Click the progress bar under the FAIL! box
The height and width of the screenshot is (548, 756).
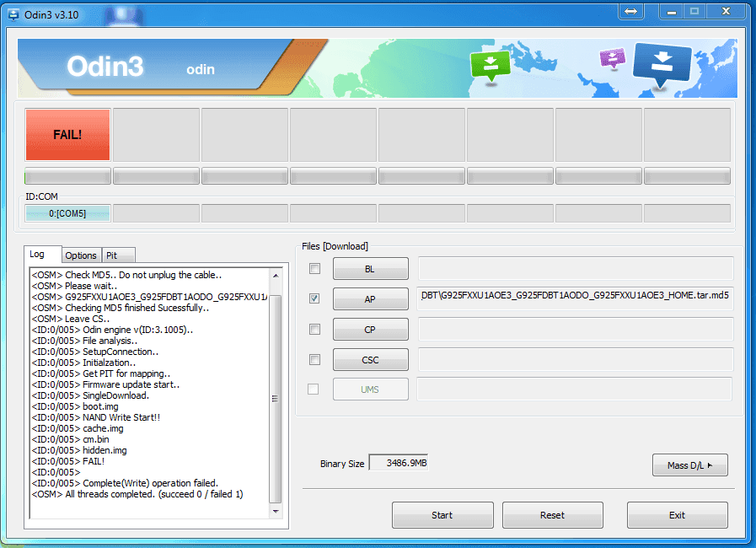[67, 176]
